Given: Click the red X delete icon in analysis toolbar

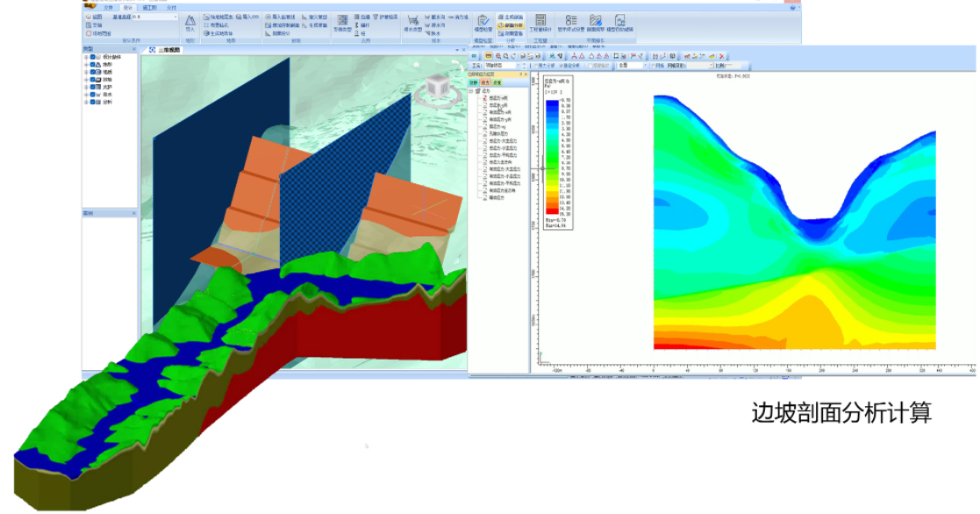Looking at the screenshot, I should point(721,56).
